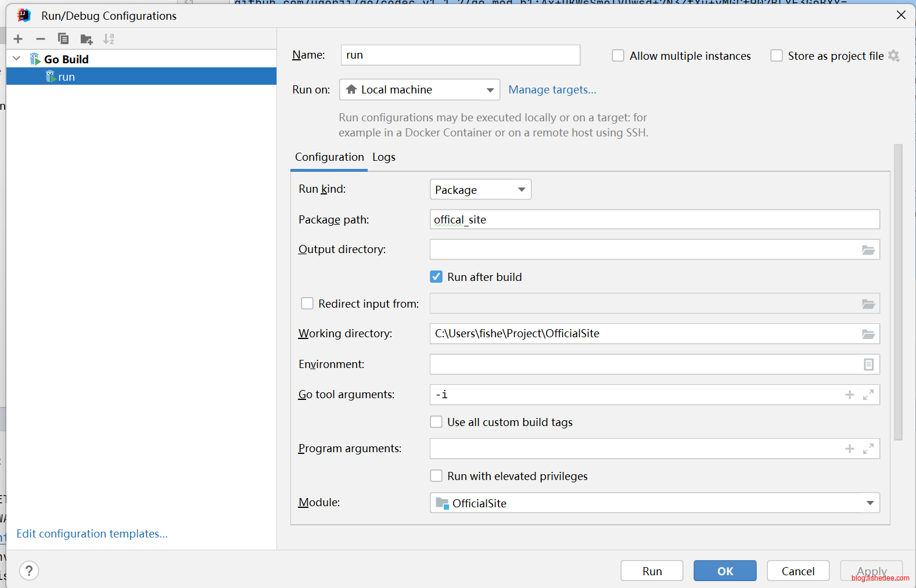Image resolution: width=916 pixels, height=588 pixels.
Task: Enable Allow multiple instances checkbox
Action: pyautogui.click(x=618, y=56)
